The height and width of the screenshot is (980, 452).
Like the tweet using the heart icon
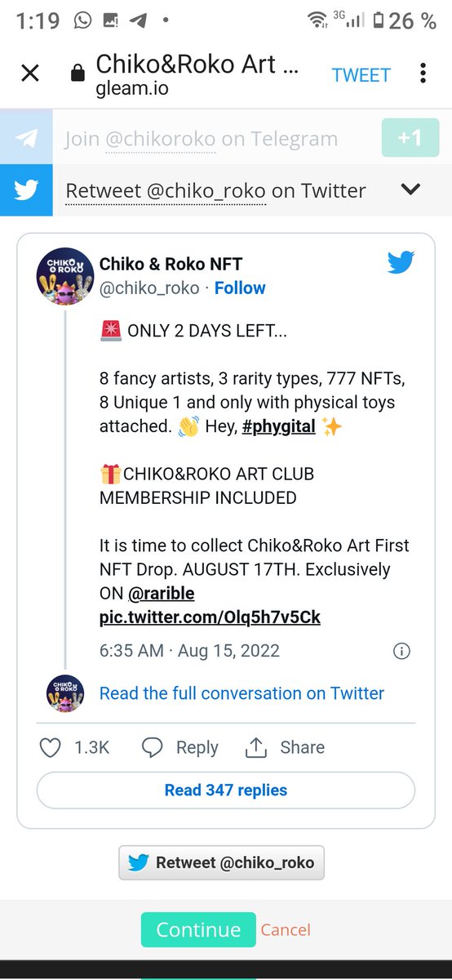(x=51, y=747)
